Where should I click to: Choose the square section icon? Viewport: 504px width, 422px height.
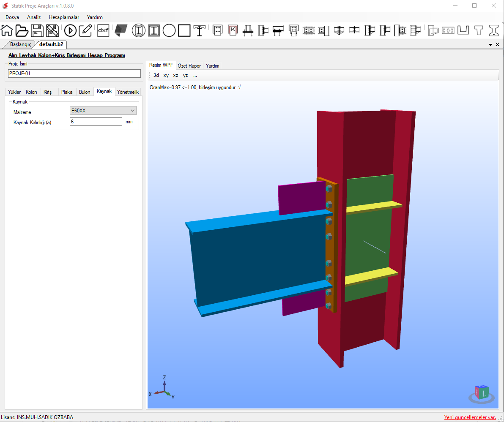[184, 30]
